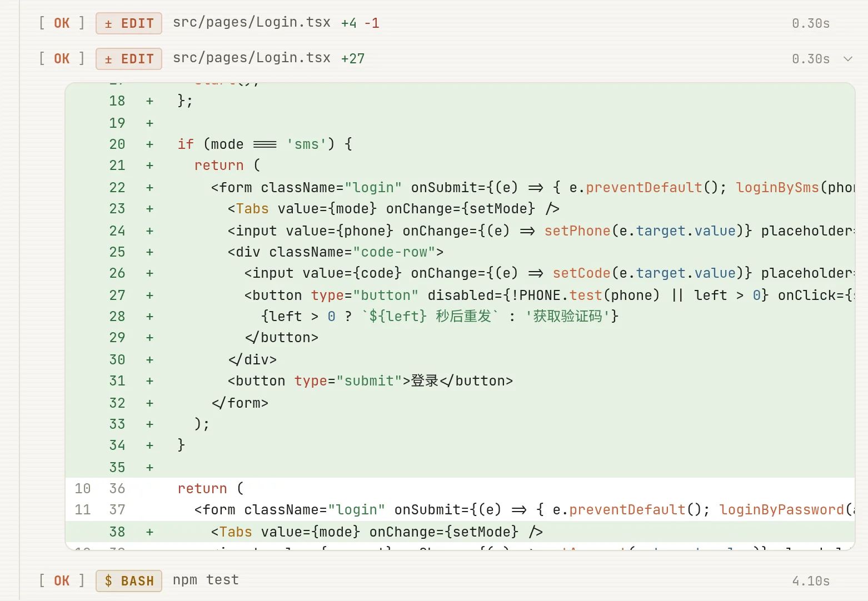Open the src/pages/Login.tsx +4 -1 row
The image size is (868, 601).
click(x=434, y=23)
